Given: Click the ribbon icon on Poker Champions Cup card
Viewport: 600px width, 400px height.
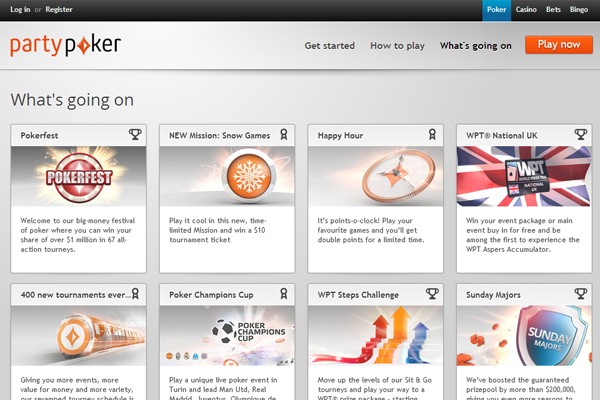Looking at the screenshot, I should (284, 294).
